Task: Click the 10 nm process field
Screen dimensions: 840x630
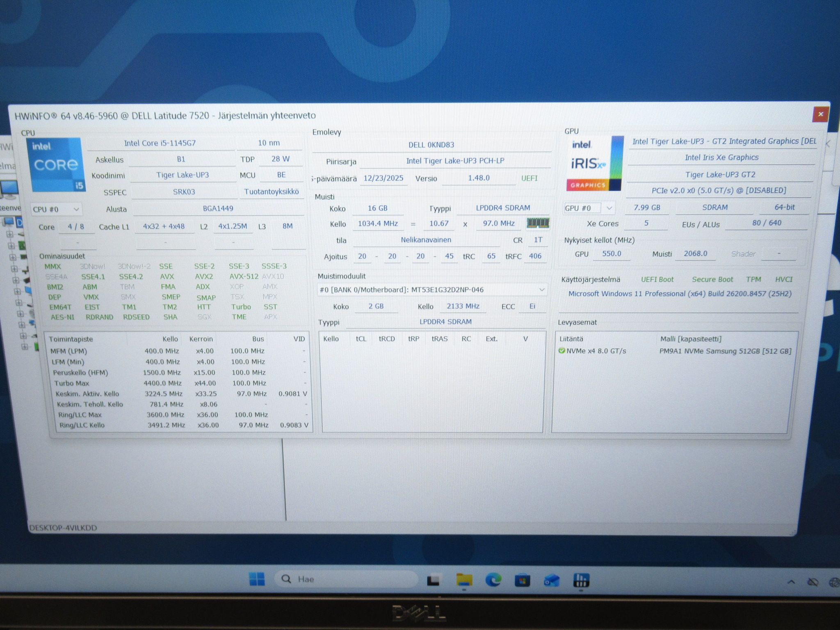Action: [x=269, y=143]
